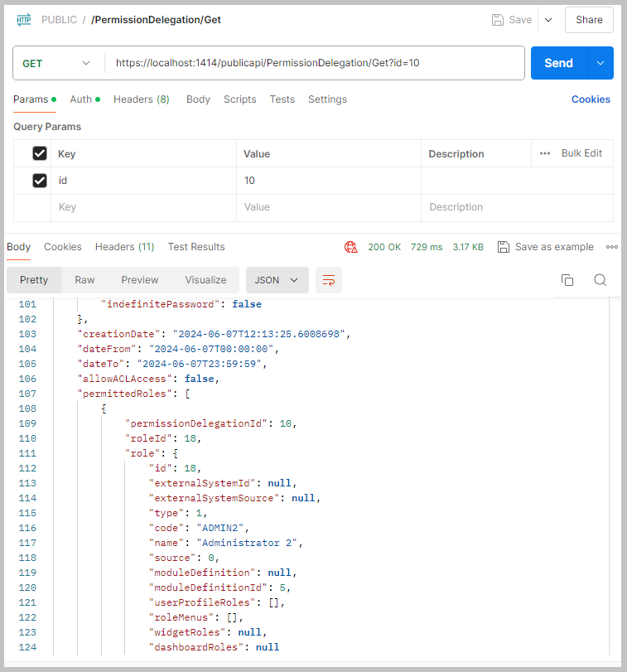
Task: Open the Save options dropdown arrow
Action: [x=548, y=20]
